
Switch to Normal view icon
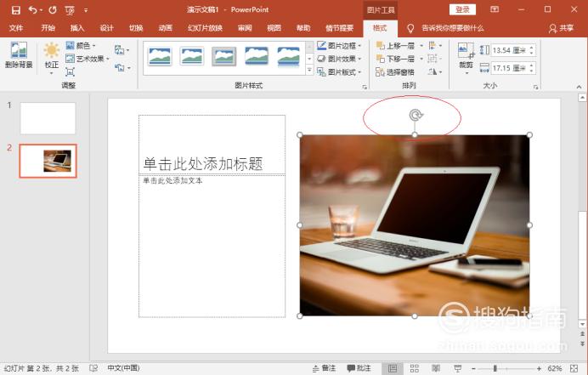tap(393, 368)
